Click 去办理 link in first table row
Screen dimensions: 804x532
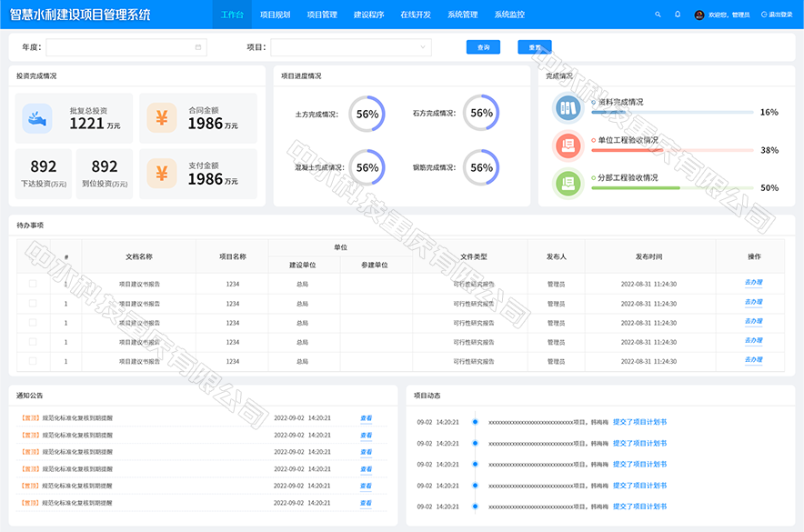[754, 283]
